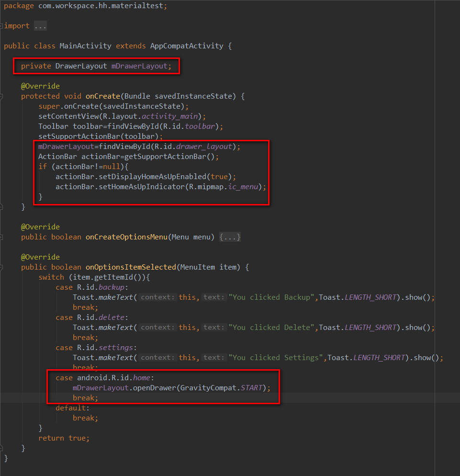Click MenuItem parameter type
The height and width of the screenshot is (476, 460).
[x=198, y=267]
